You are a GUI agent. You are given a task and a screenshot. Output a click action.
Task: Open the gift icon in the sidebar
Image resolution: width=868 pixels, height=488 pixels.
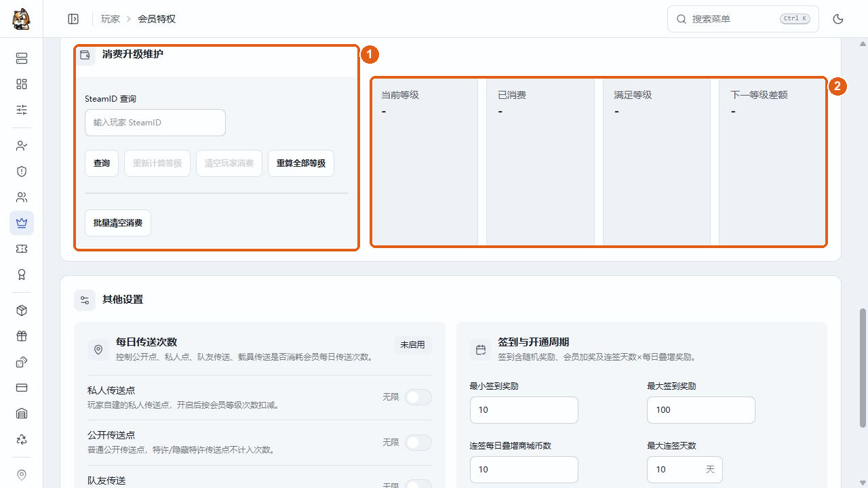[22, 336]
